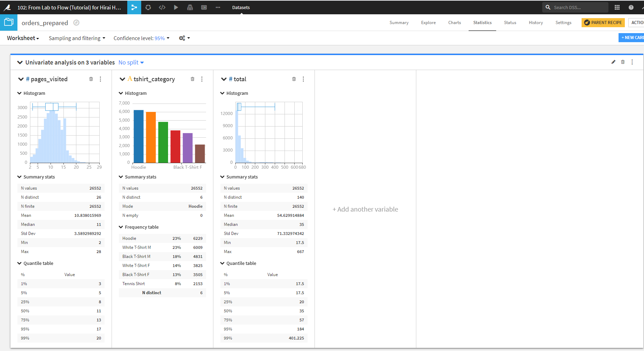The height and width of the screenshot is (351, 644).
Task: Collapse the tshirt_category Frequency table section
Action: 121,227
